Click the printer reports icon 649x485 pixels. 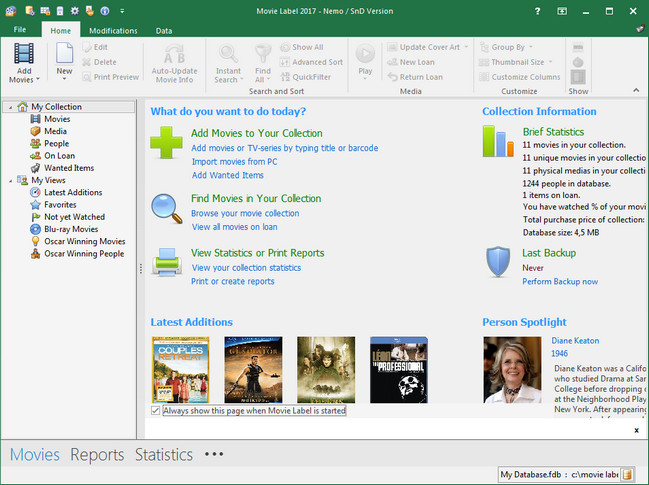[166, 262]
